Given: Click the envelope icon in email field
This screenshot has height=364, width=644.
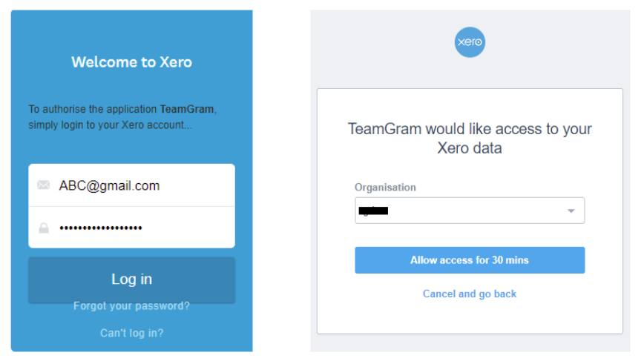Looking at the screenshot, I should (44, 185).
